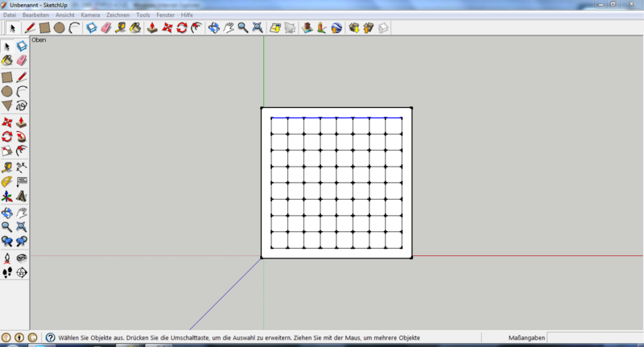
Task: Open the Hilfe menu
Action: point(187,15)
